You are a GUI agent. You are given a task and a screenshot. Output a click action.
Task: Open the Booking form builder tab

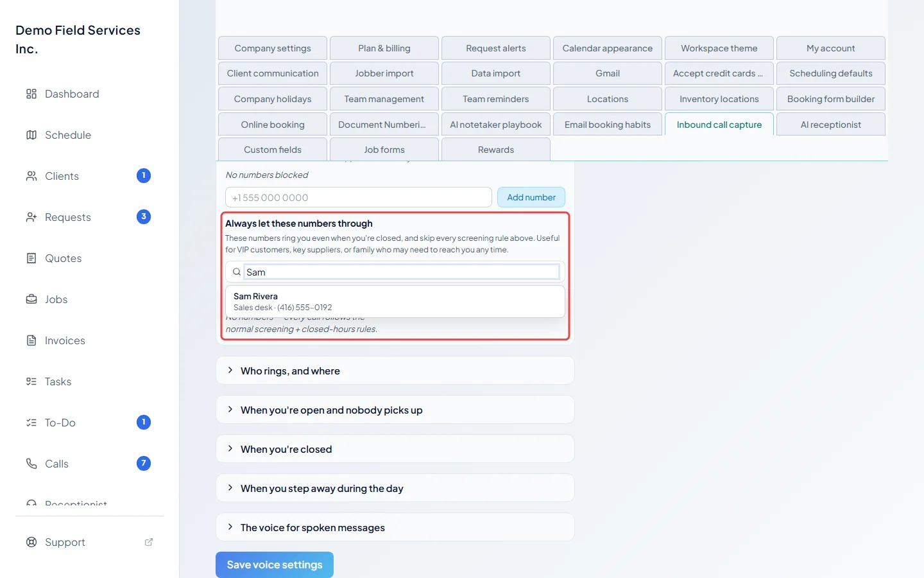pos(831,99)
